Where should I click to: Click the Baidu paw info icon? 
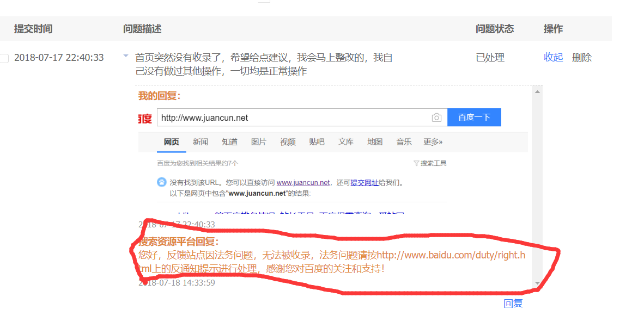162,182
